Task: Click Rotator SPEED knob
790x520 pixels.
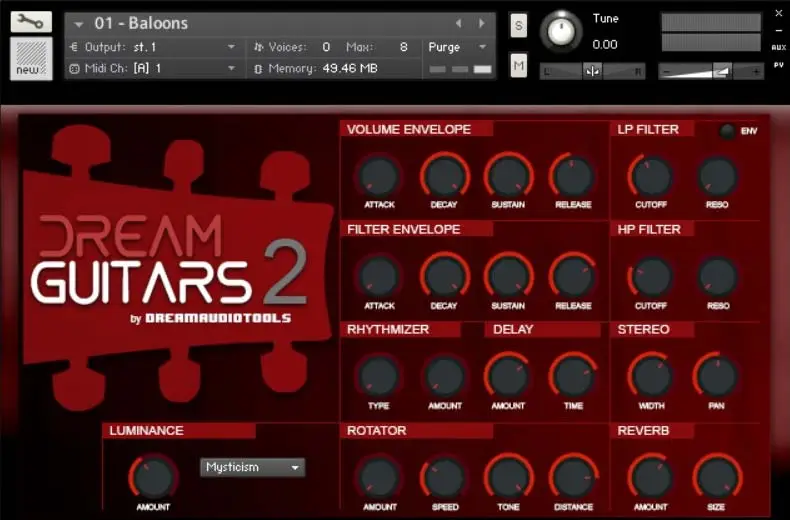Action: (x=444, y=478)
